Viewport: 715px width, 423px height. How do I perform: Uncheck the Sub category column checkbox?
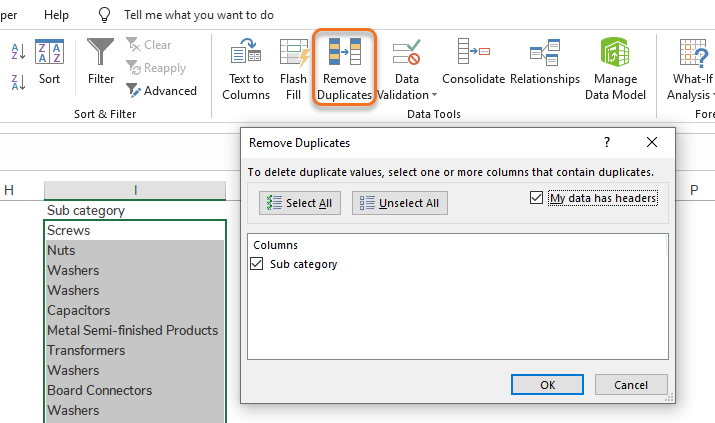[259, 264]
